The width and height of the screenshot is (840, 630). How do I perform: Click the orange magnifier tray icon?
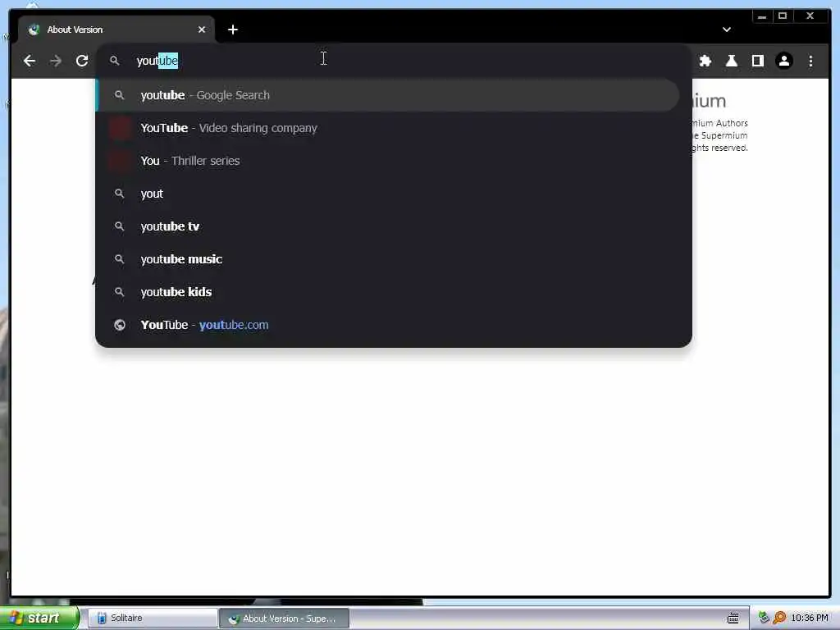(x=779, y=619)
